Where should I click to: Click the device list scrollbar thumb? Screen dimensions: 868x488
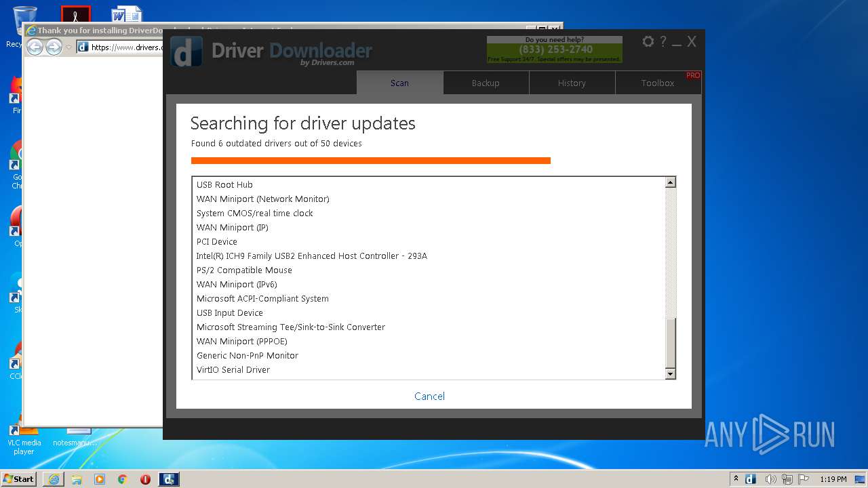tap(671, 342)
